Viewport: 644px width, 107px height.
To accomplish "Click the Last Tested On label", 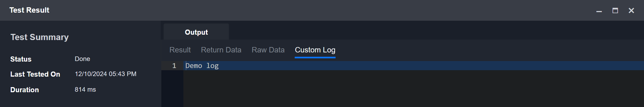I will point(35,74).
